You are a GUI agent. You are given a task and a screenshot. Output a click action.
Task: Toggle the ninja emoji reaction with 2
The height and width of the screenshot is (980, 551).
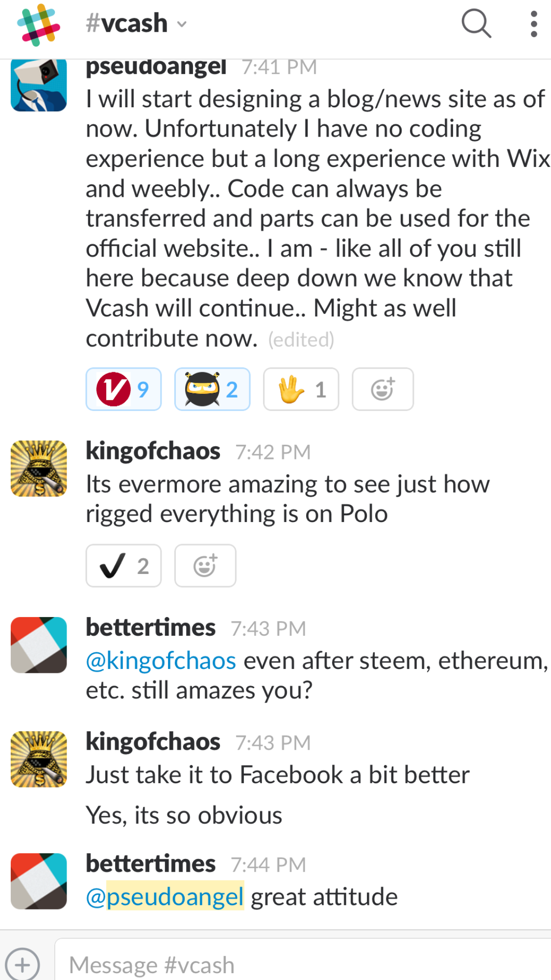coord(212,389)
